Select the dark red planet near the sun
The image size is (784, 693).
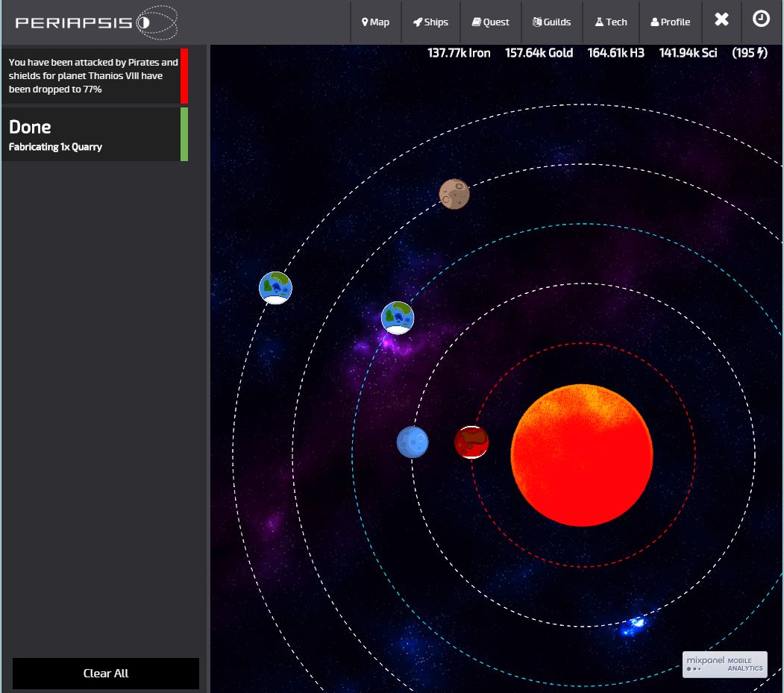point(471,442)
